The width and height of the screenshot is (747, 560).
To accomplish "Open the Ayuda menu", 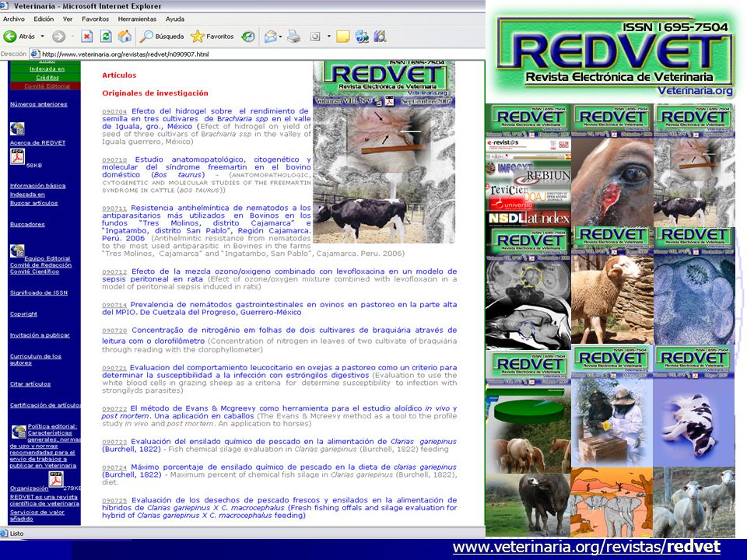I will coord(175,19).
